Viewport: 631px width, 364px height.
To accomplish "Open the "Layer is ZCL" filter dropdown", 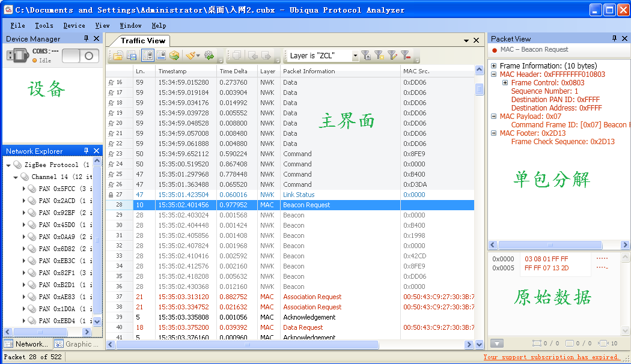I will pos(355,55).
